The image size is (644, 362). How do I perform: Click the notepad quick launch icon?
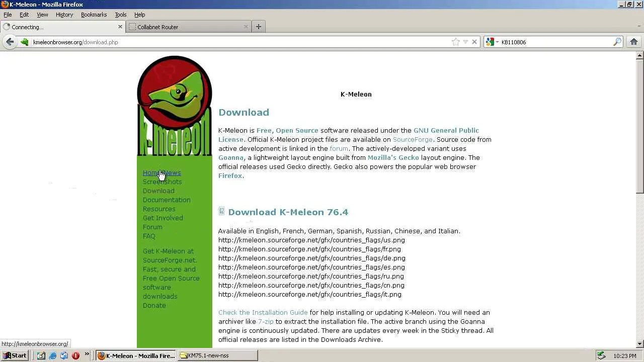coord(41,355)
